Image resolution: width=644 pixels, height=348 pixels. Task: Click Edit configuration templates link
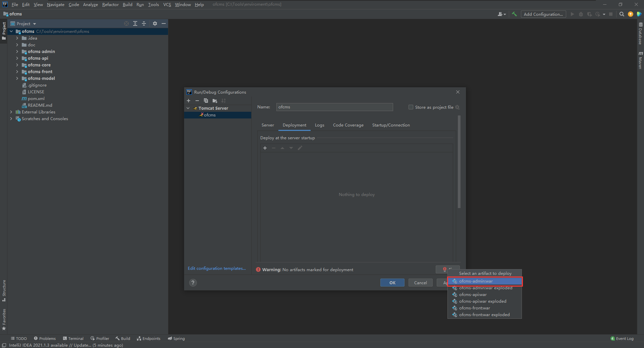217,268
